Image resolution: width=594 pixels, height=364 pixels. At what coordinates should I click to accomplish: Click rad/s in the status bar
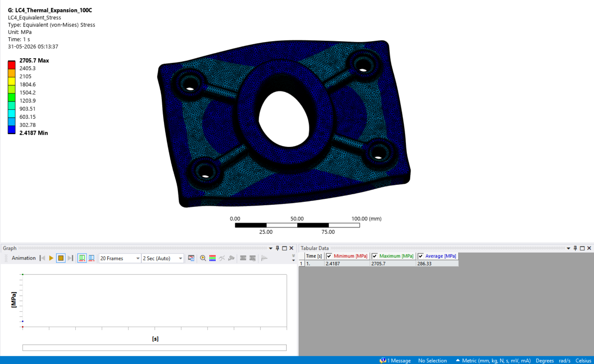point(564,361)
